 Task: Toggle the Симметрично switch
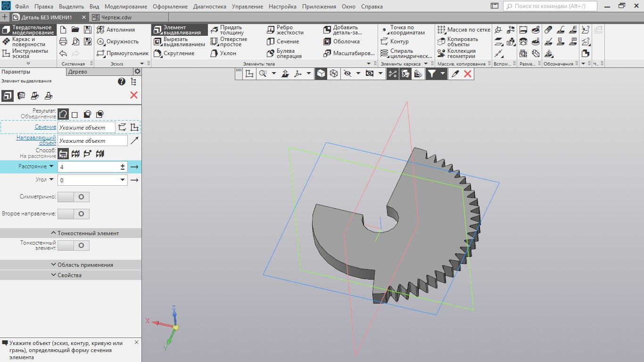click(x=73, y=197)
